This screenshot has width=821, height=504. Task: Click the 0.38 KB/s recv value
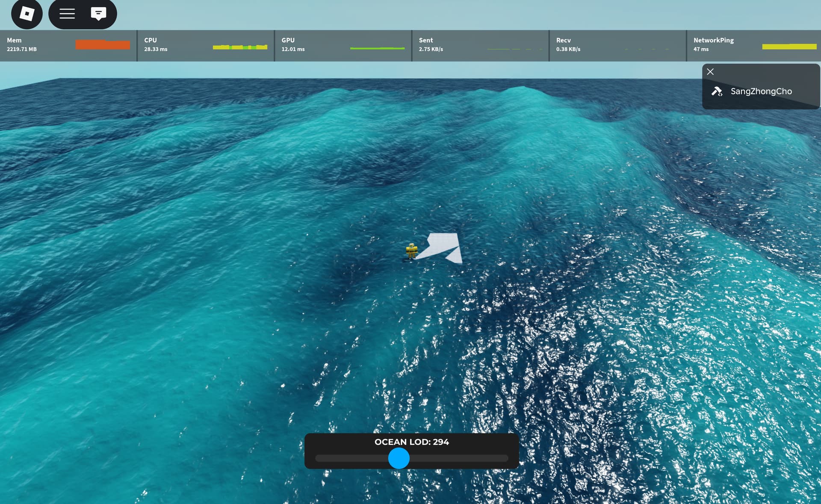pos(568,49)
